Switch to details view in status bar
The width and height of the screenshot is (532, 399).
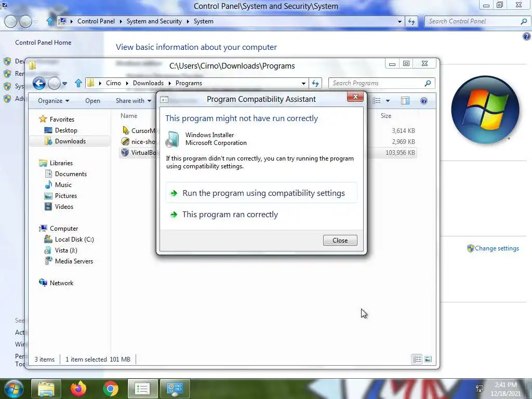[x=417, y=359]
